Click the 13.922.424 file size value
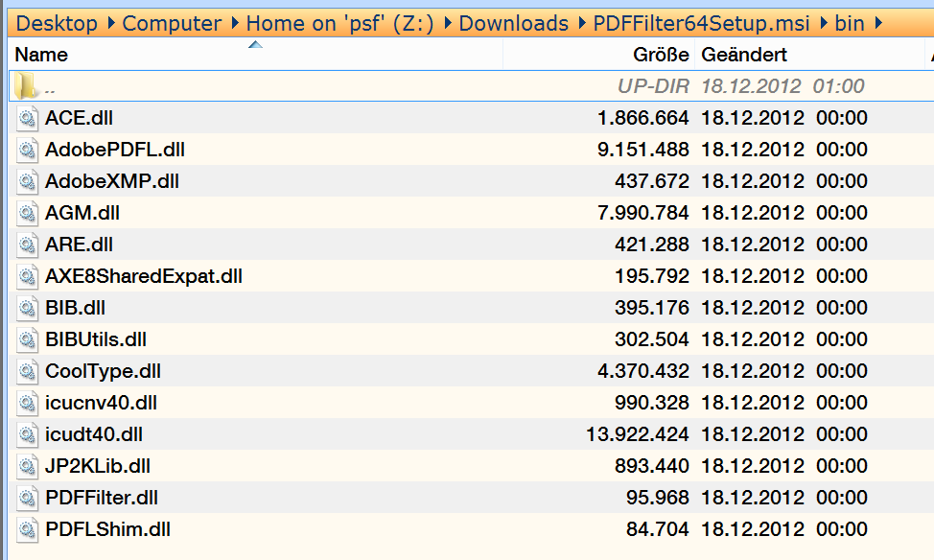Viewport: 934px width, 560px height. tap(638, 434)
